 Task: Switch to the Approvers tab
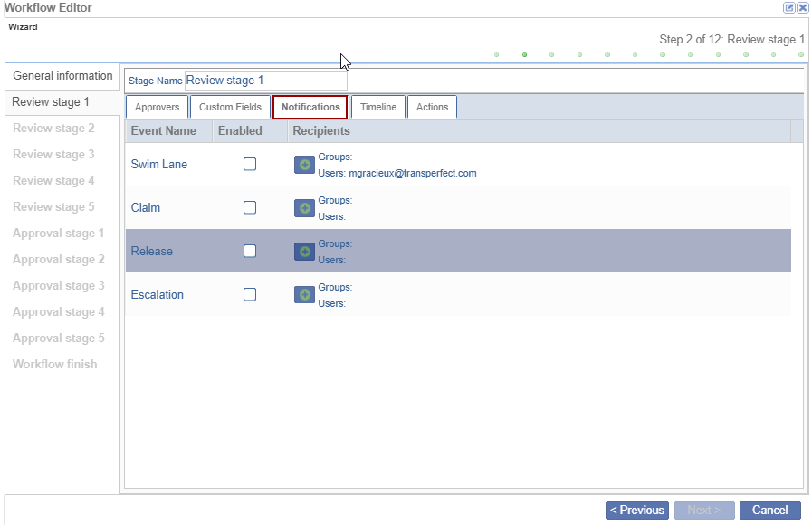coord(157,107)
